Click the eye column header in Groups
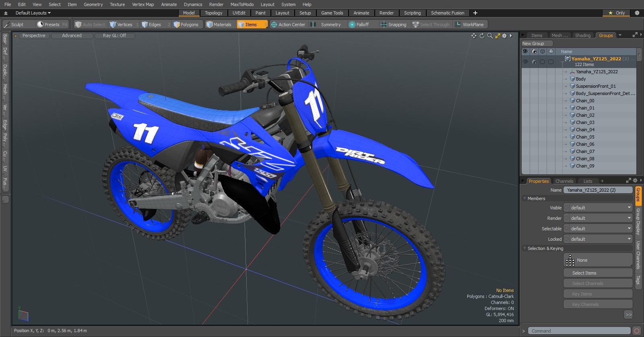Image resolution: width=644 pixels, height=337 pixels. point(525,52)
